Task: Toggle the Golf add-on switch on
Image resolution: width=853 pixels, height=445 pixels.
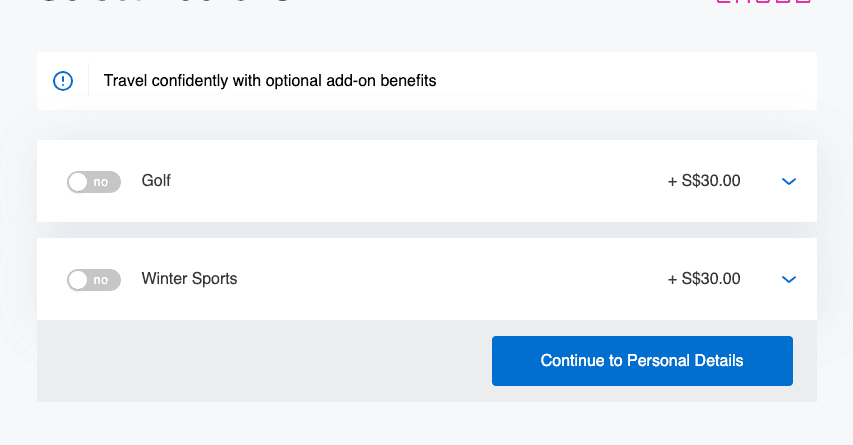Action: click(94, 182)
